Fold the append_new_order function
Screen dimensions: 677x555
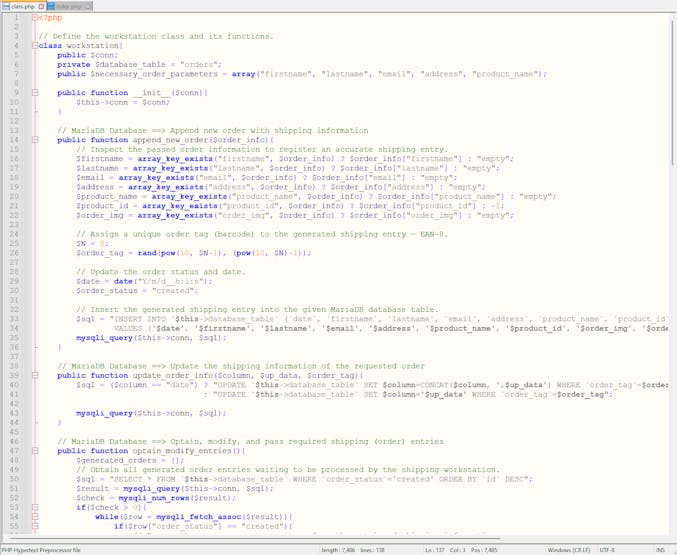(35, 140)
